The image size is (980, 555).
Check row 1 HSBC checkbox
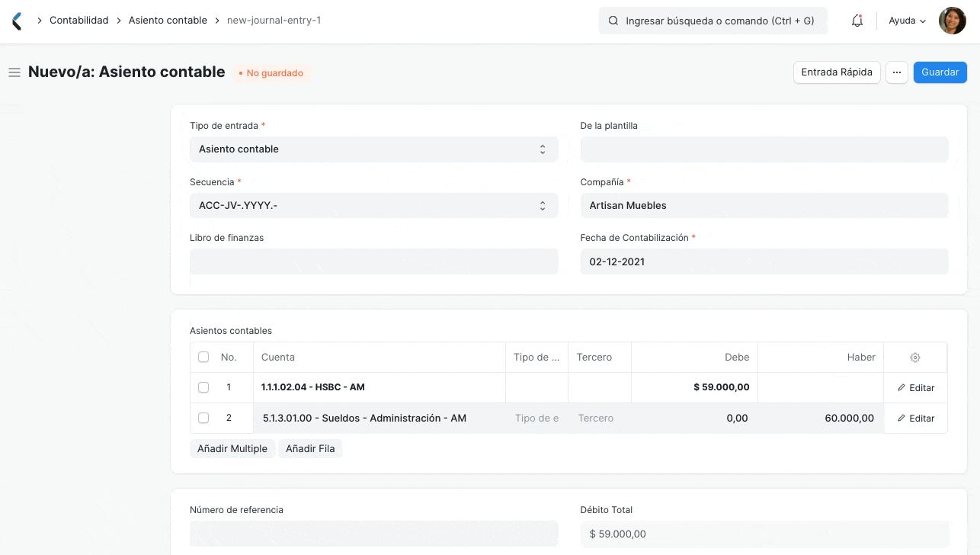(x=203, y=387)
